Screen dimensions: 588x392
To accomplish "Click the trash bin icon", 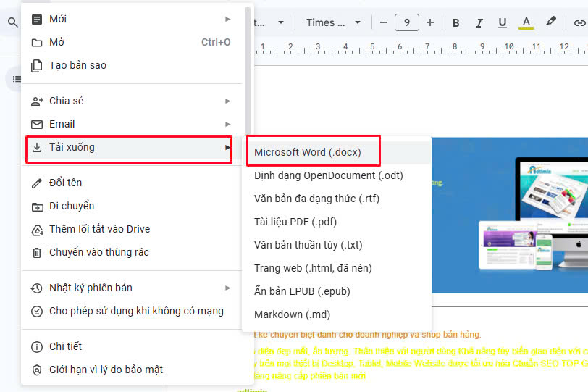I will (37, 253).
